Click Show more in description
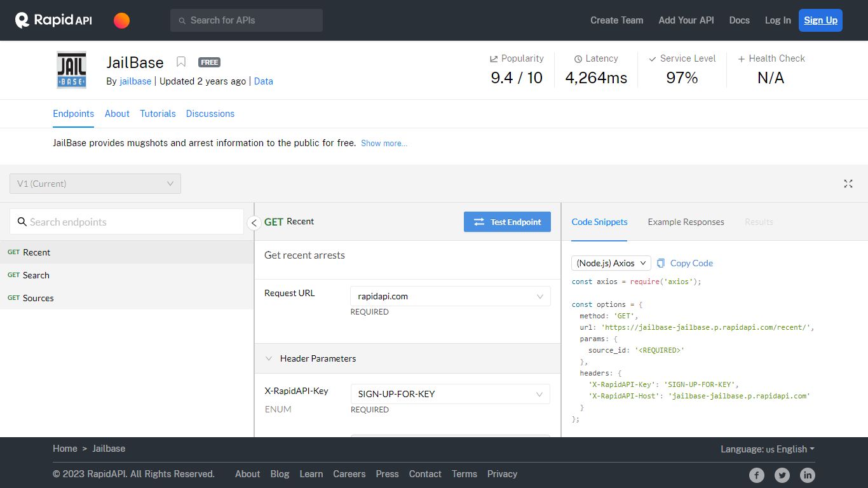 tap(384, 144)
